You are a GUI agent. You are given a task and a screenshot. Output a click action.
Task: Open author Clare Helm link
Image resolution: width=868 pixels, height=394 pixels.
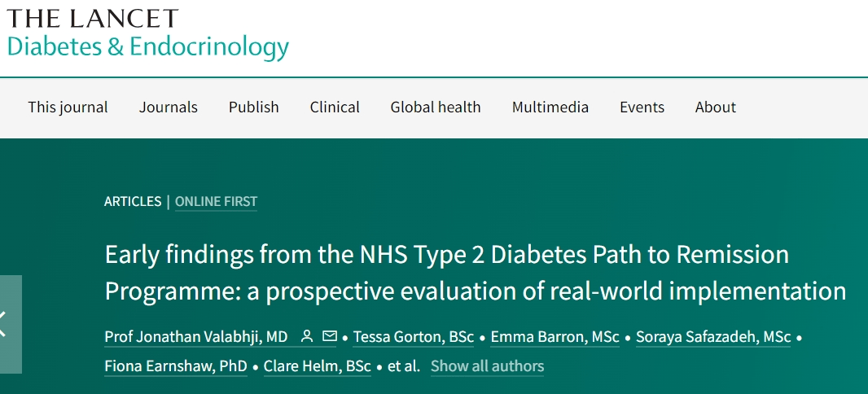318,366
